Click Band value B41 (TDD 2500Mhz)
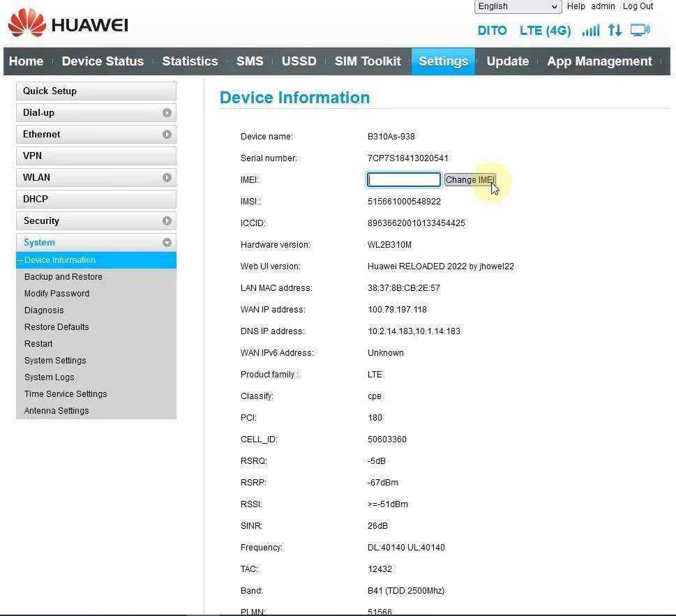Viewport: 676px width, 616px height. pos(406,591)
